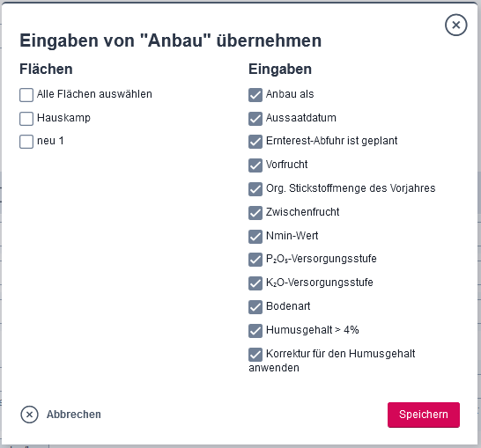Viewport: 481px width, 448px height.
Task: Uncheck Korrektur für den Humusgehalt anwenden
Action: click(255, 355)
